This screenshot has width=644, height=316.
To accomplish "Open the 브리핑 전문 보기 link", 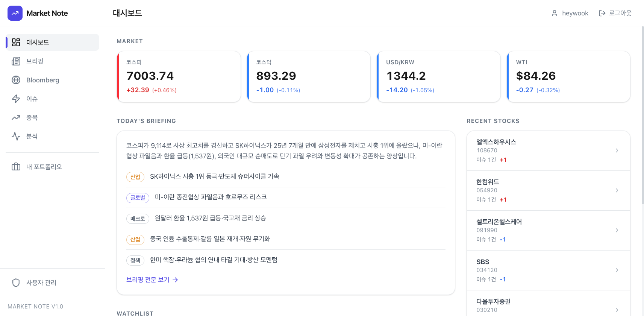I will pos(152,280).
